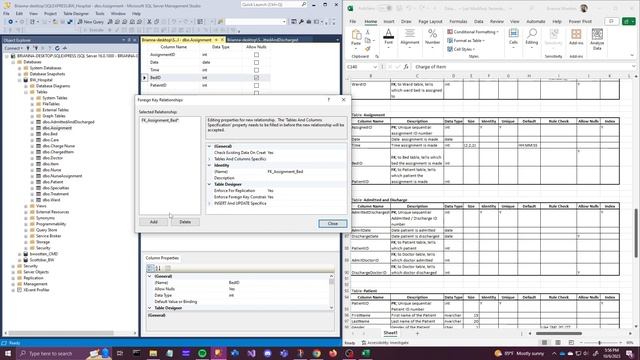
Task: Open Format as Table dropdown
Action: [466, 40]
